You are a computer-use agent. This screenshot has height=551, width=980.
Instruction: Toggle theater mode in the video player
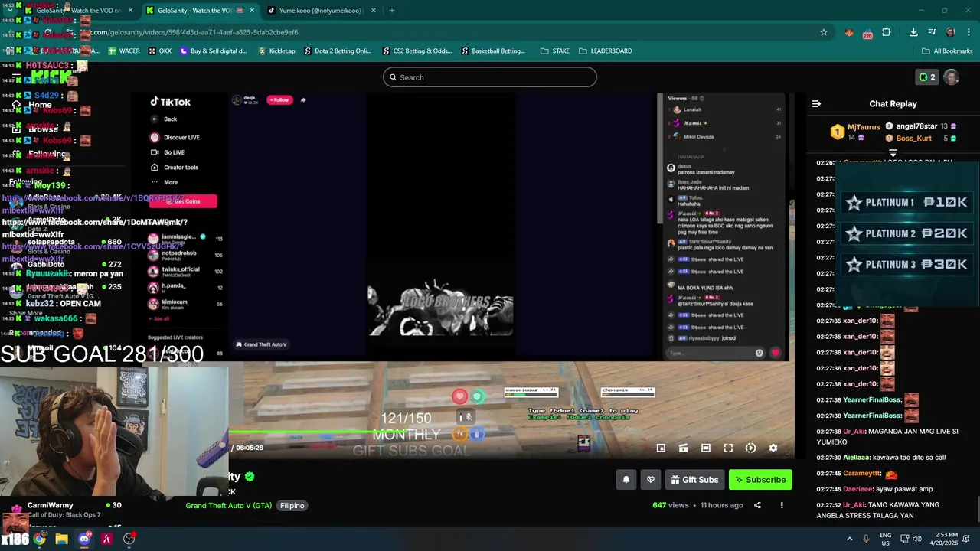706,448
